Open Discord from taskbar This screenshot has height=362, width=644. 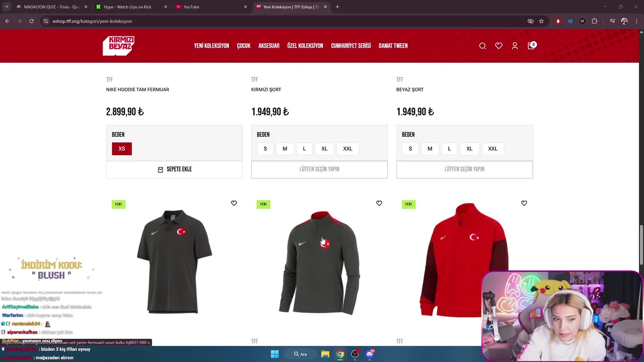tap(370, 354)
